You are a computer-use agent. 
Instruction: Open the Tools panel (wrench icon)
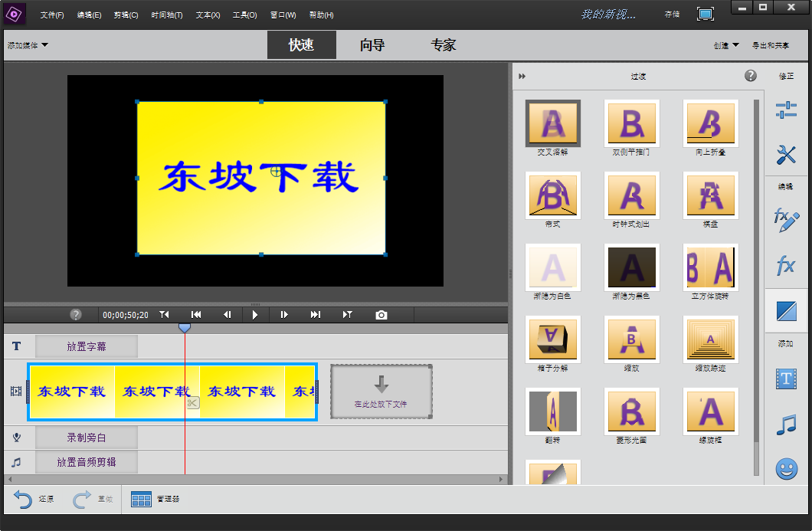pyautogui.click(x=786, y=155)
